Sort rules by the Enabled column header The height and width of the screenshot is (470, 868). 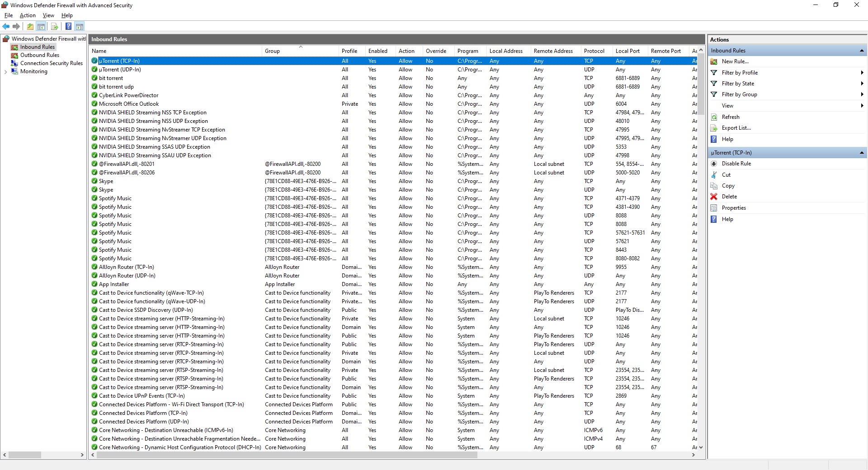coord(380,51)
